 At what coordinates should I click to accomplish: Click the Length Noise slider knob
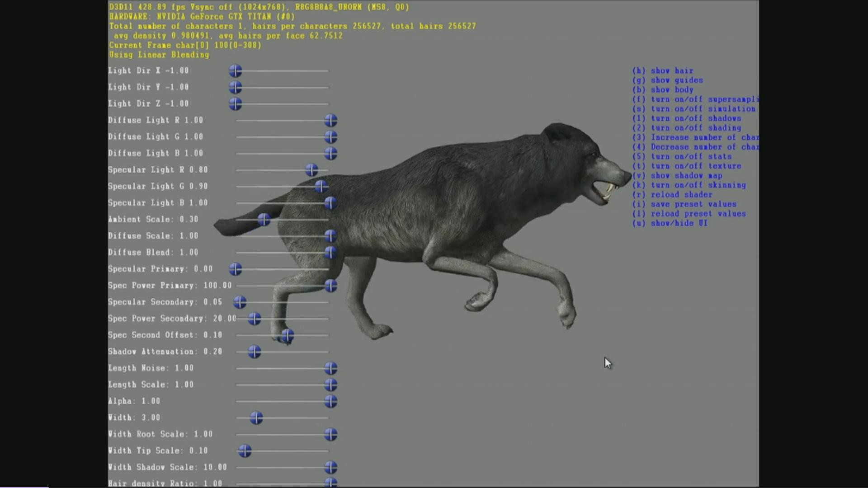coord(330,369)
